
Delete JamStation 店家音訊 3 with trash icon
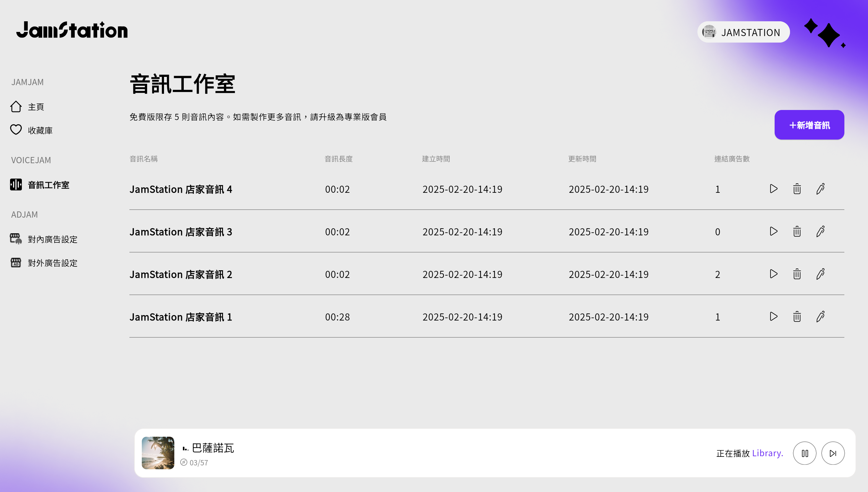click(797, 232)
